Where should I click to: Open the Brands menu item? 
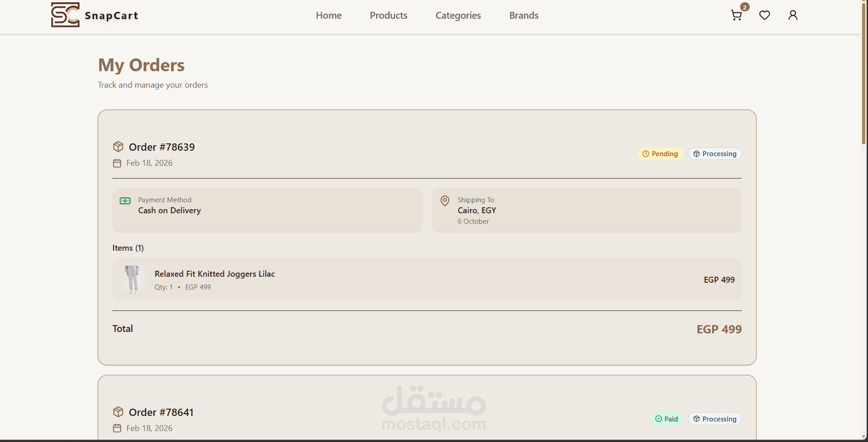[x=524, y=16]
